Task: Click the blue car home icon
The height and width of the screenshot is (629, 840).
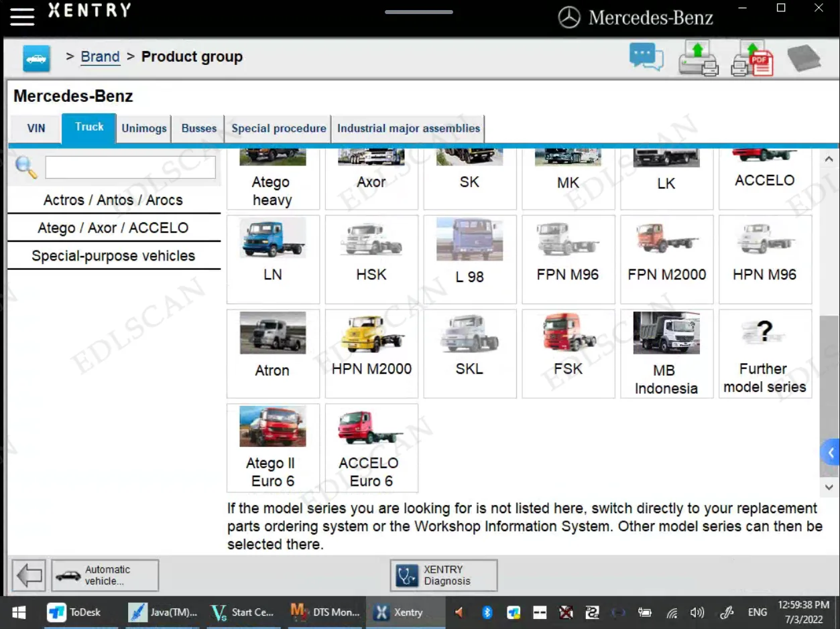Action: point(37,58)
